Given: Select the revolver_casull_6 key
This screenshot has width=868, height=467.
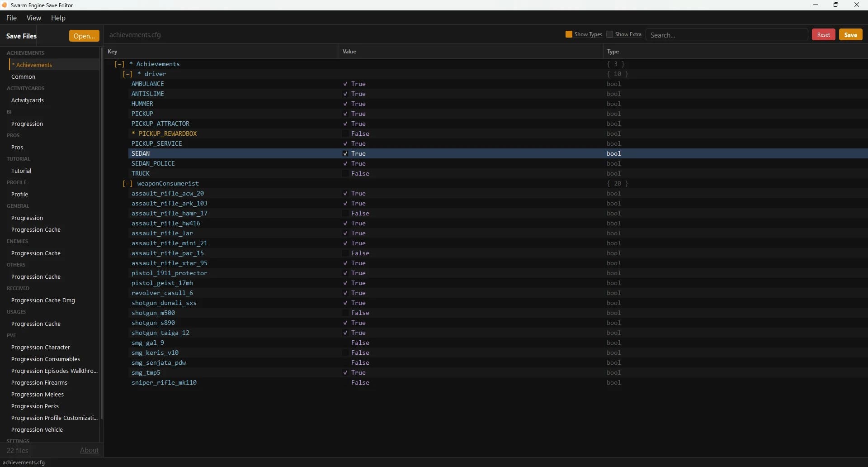Looking at the screenshot, I should (x=162, y=293).
